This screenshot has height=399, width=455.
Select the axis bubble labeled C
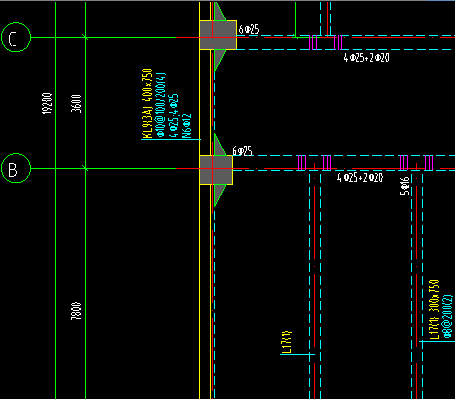(x=16, y=37)
